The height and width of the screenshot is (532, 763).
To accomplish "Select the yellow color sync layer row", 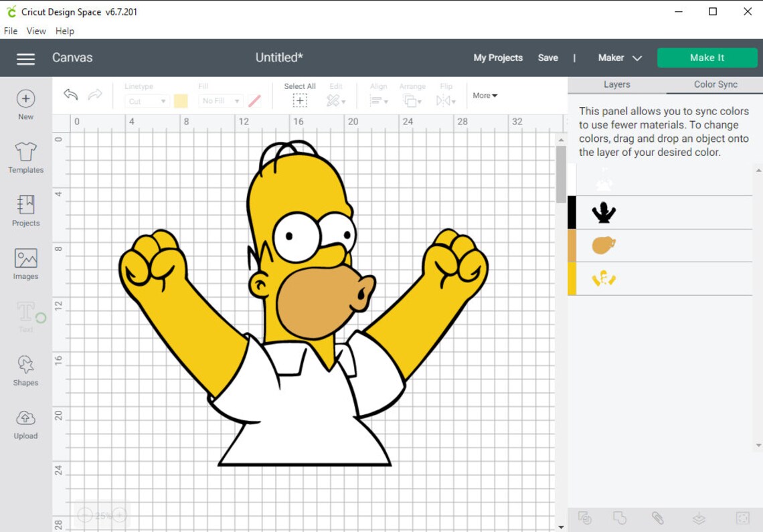I will [x=660, y=279].
